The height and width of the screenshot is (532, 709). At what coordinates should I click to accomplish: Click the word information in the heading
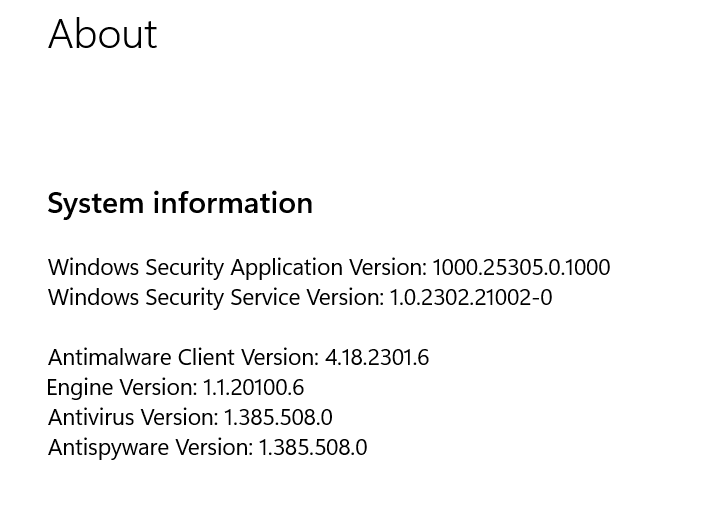[x=233, y=202]
